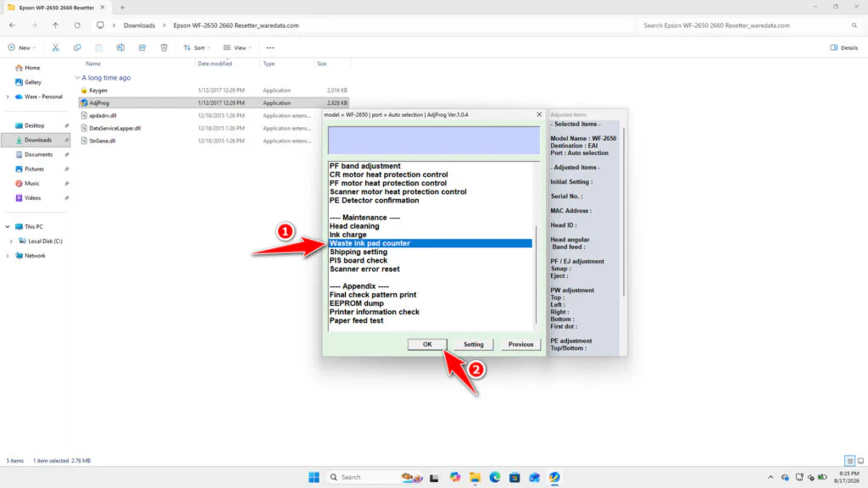Open Home in the navigation pane
The width and height of the screenshot is (868, 488).
28,68
